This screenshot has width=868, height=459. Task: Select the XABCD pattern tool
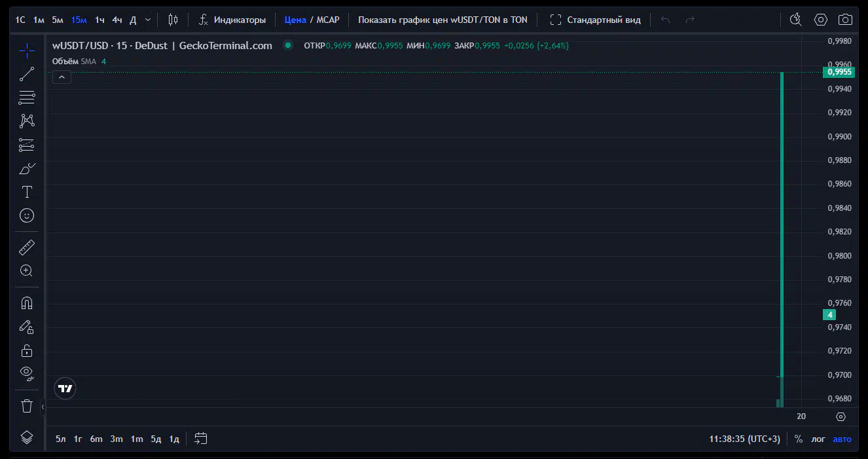pos(27,121)
